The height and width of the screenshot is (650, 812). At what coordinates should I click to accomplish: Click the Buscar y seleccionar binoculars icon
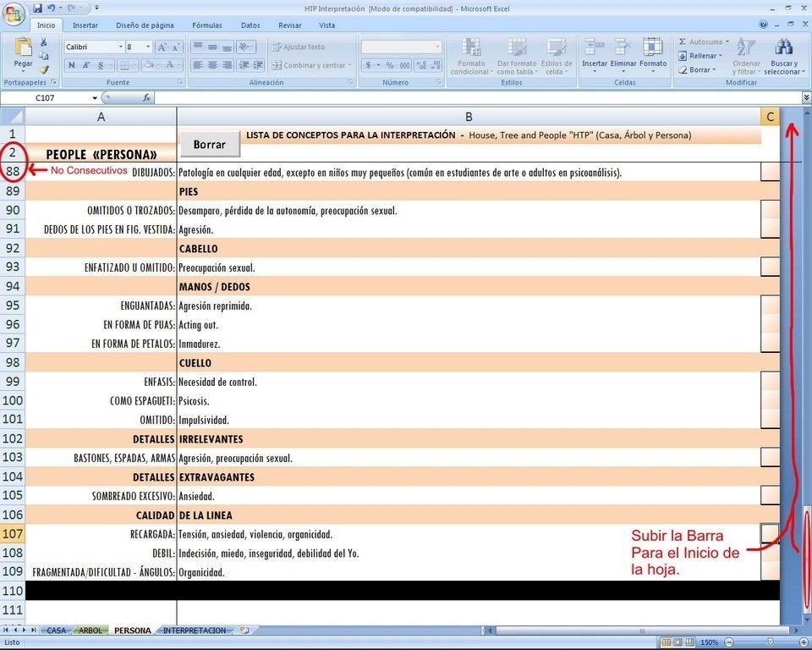pos(782,48)
